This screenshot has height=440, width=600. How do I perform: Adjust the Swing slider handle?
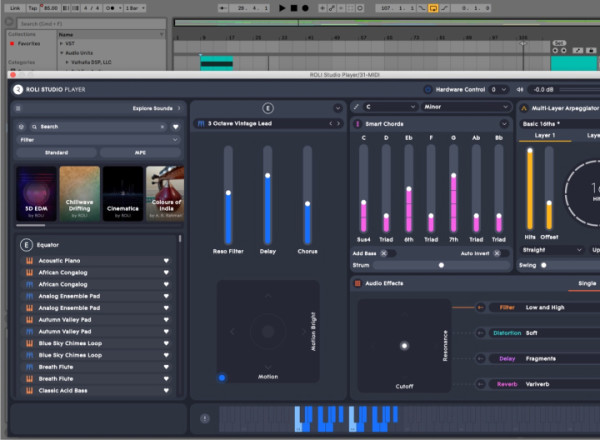[544, 265]
